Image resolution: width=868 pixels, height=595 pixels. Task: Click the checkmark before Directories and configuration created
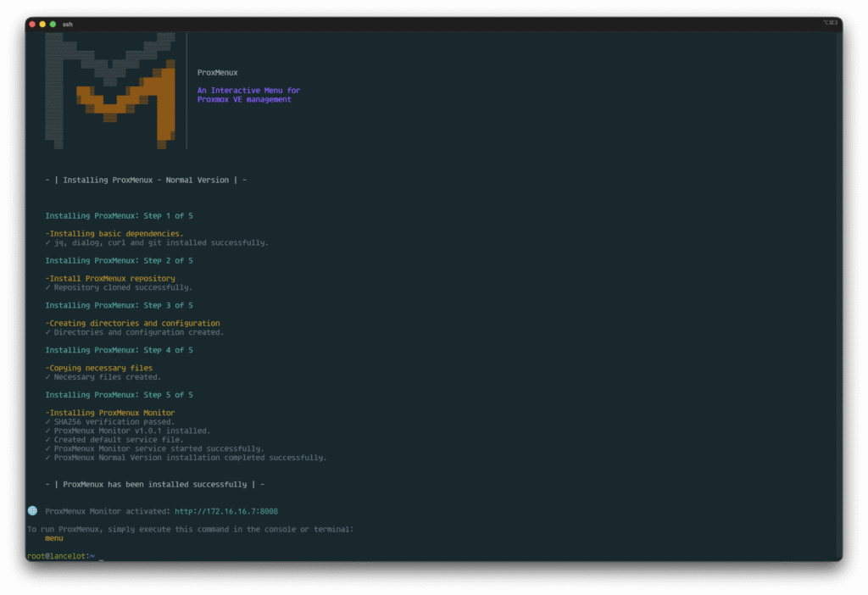pos(48,332)
